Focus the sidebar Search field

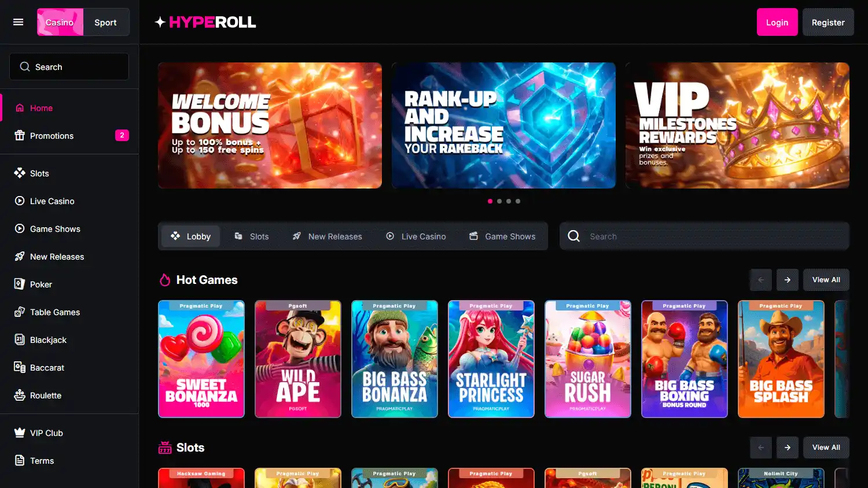click(x=69, y=66)
